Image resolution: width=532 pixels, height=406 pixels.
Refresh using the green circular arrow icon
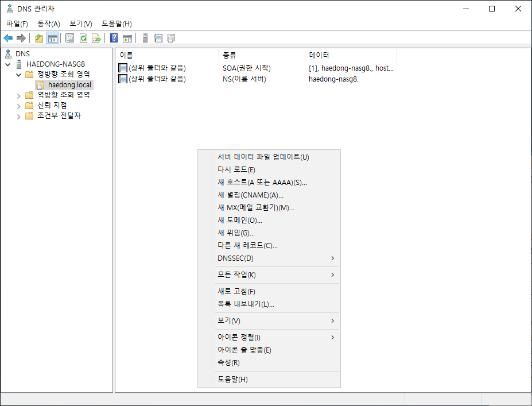click(x=83, y=38)
